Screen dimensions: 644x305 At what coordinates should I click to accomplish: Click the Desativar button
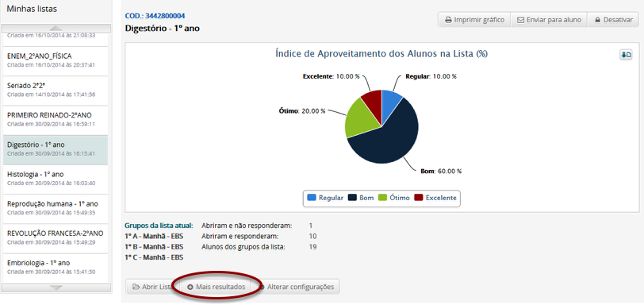point(613,20)
